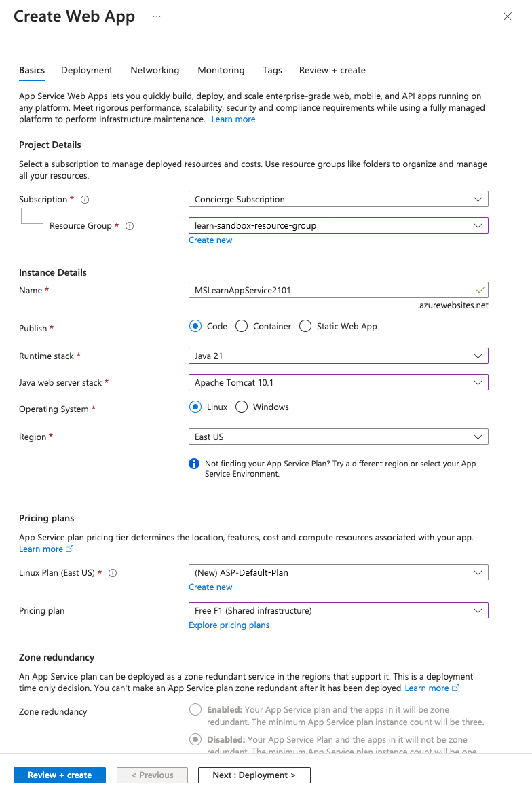The image size is (532, 797).
Task: Open the Subscription info tooltip icon
Action: coord(83,199)
